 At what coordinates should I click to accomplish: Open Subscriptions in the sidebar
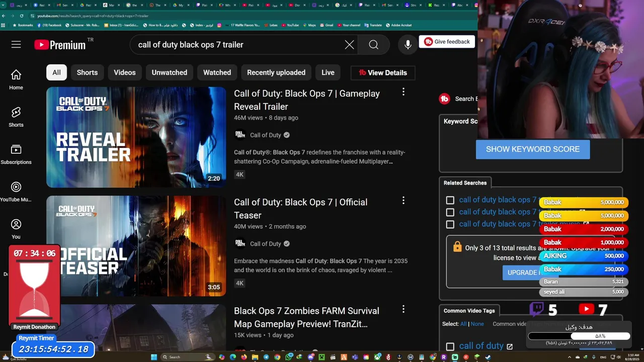tap(16, 154)
